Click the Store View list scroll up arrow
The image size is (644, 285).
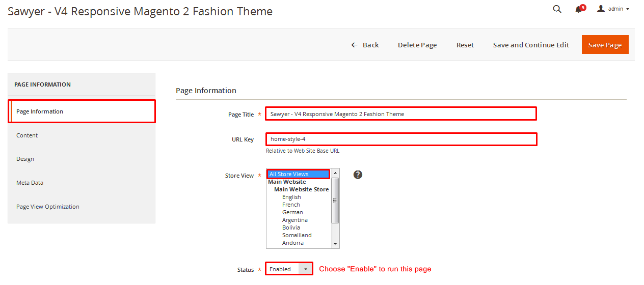pos(335,173)
